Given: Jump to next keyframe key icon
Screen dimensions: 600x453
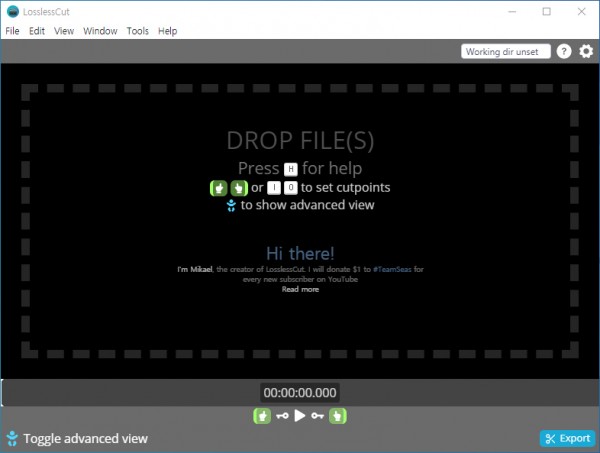Looking at the screenshot, I should click(317, 416).
